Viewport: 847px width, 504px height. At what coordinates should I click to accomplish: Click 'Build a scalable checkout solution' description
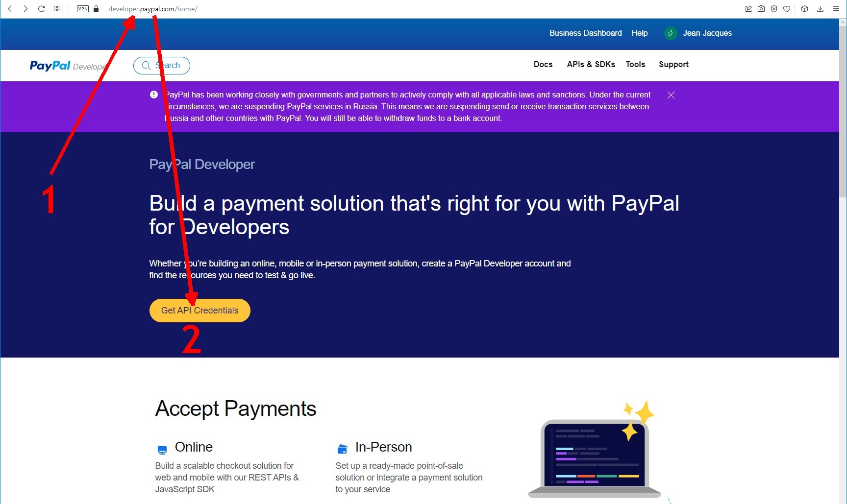click(227, 478)
